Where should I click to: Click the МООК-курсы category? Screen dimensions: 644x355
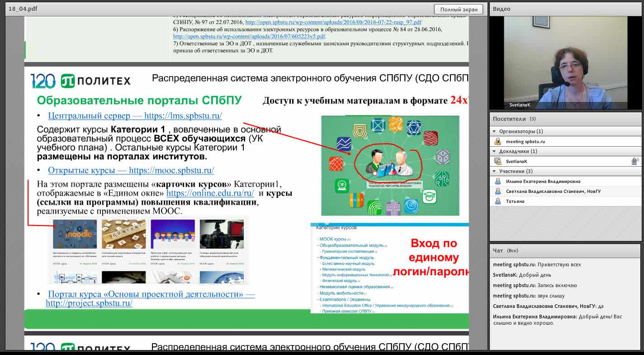[332, 239]
